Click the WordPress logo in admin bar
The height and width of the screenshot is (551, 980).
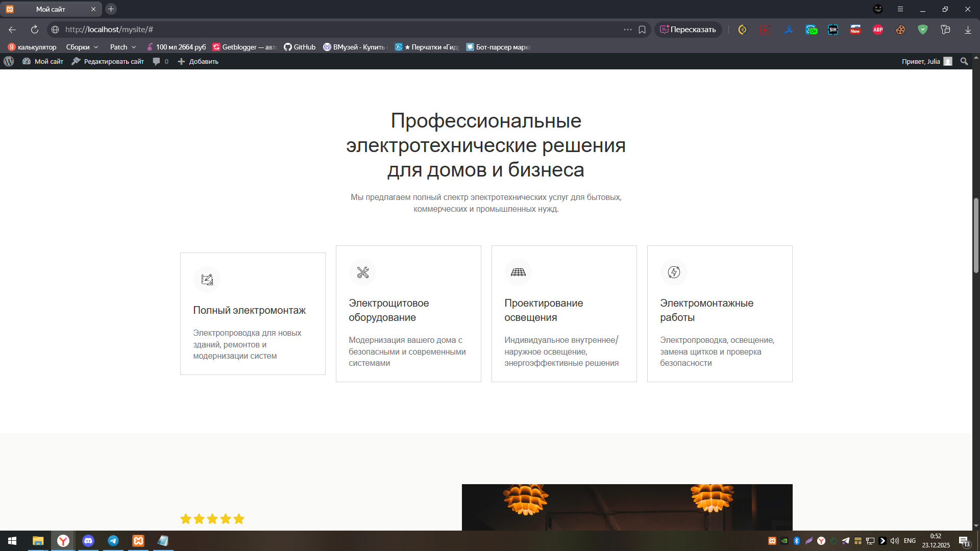[9, 61]
